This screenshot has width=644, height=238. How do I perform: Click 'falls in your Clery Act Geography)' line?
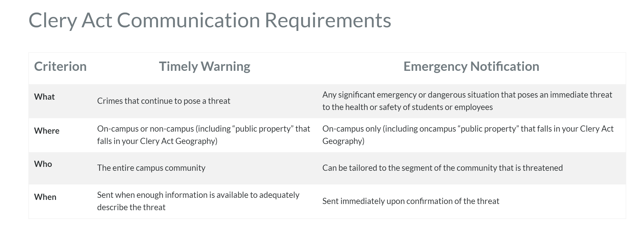157,141
